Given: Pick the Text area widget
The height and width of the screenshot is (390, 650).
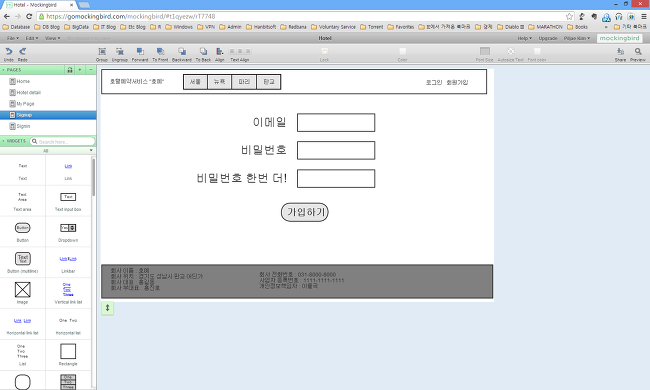Looking at the screenshot, I should coord(23,201).
